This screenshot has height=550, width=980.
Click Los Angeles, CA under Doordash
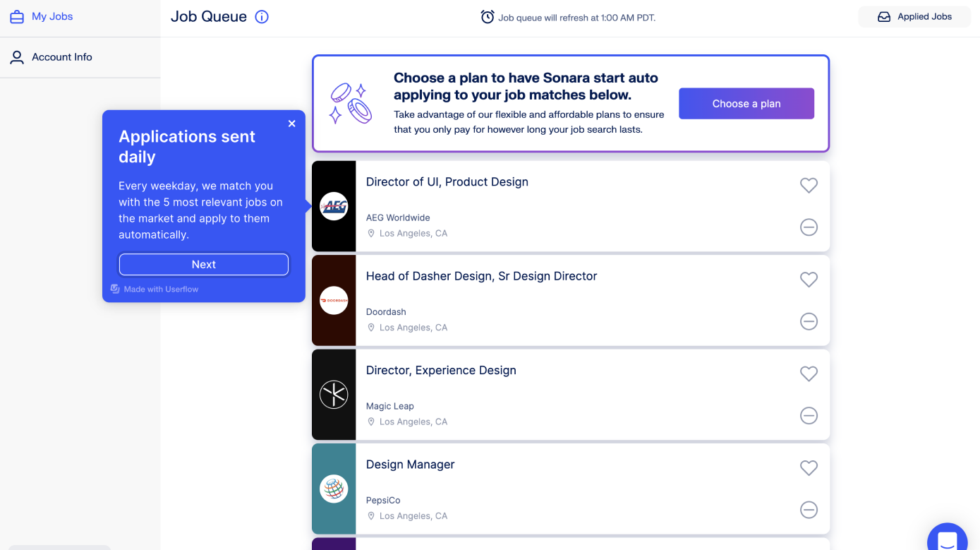click(413, 328)
